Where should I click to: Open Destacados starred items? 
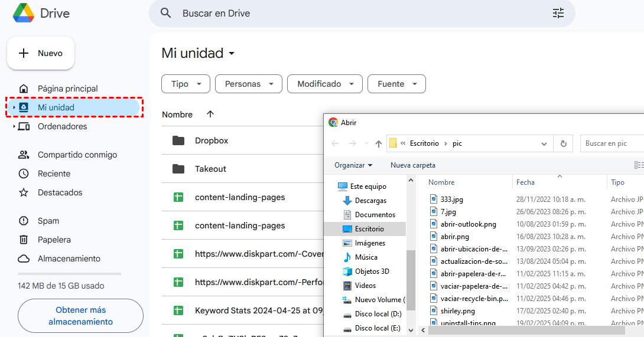click(60, 192)
